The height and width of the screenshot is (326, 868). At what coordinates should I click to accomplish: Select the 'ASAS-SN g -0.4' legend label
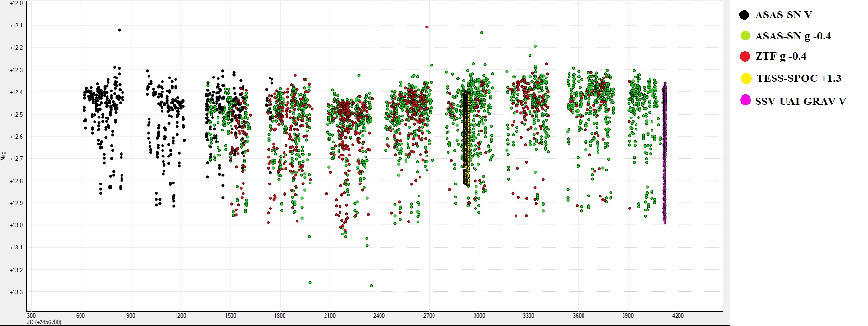point(793,36)
